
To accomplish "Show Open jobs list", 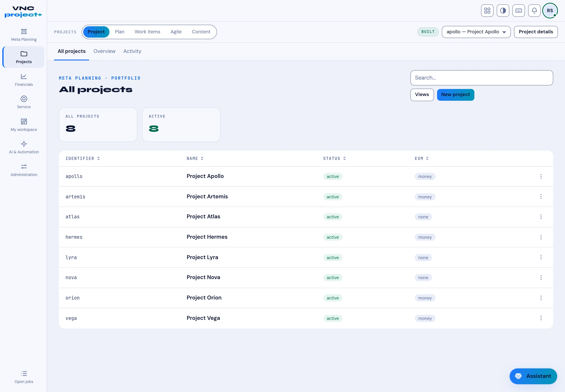I will point(24,377).
